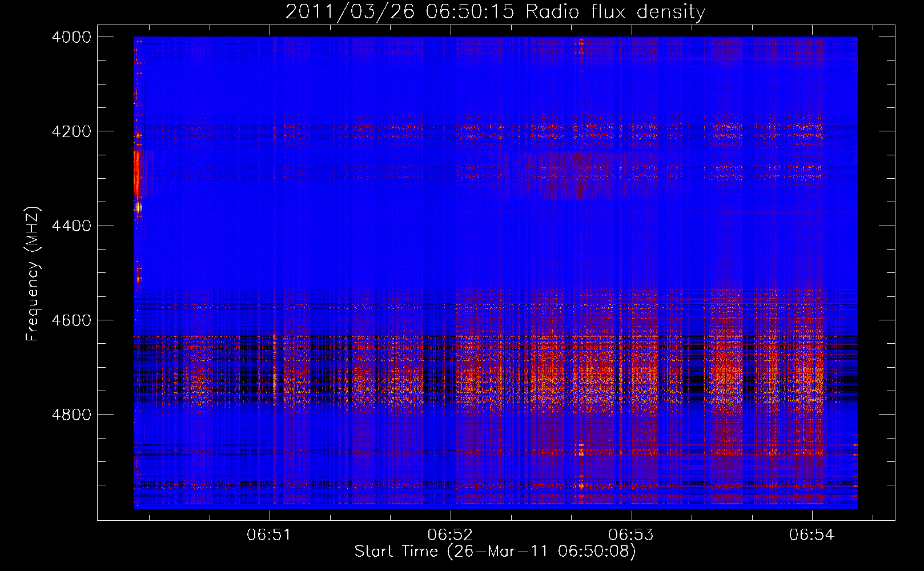The image size is (924, 571).
Task: Click the 06:54 time tick label
Action: [812, 535]
